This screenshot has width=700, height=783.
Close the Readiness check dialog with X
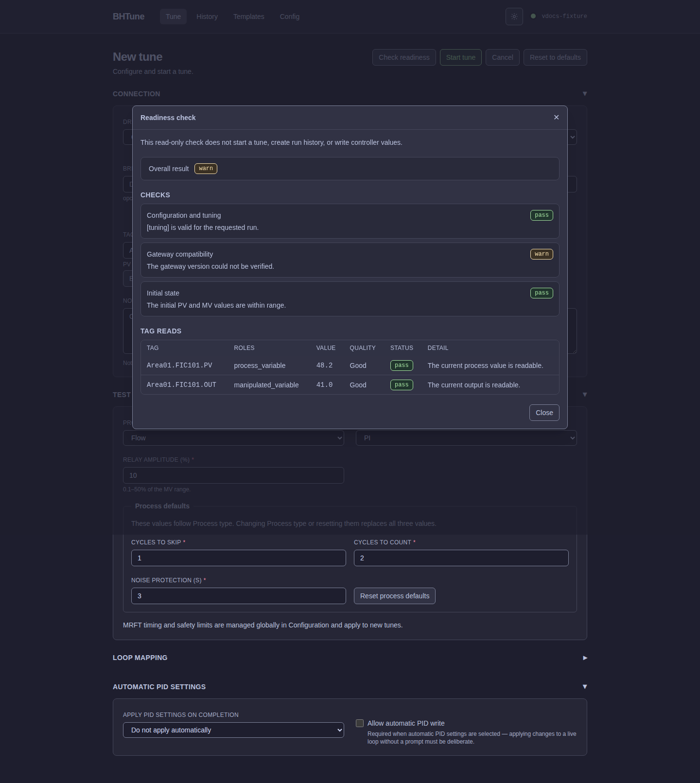tap(557, 117)
